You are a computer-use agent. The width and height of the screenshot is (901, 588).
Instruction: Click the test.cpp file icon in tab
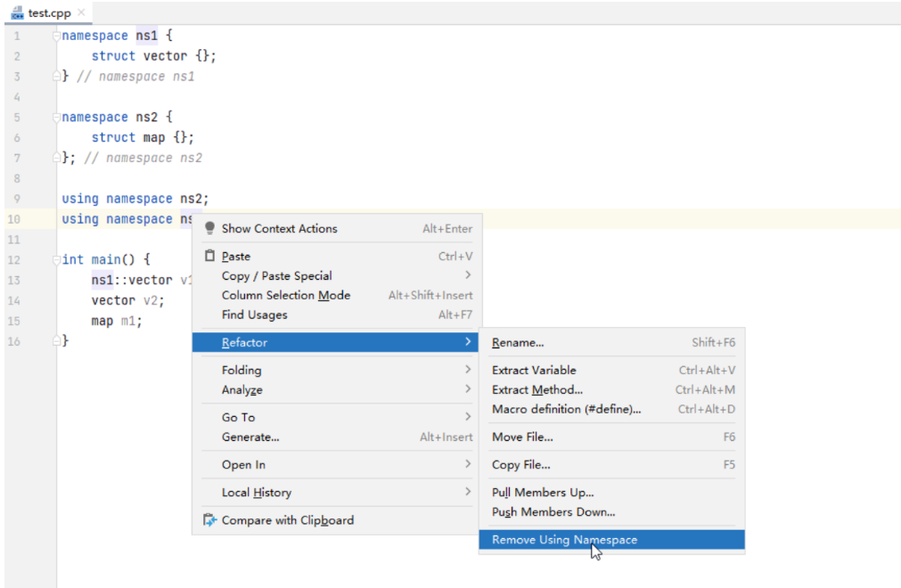pyautogui.click(x=17, y=13)
